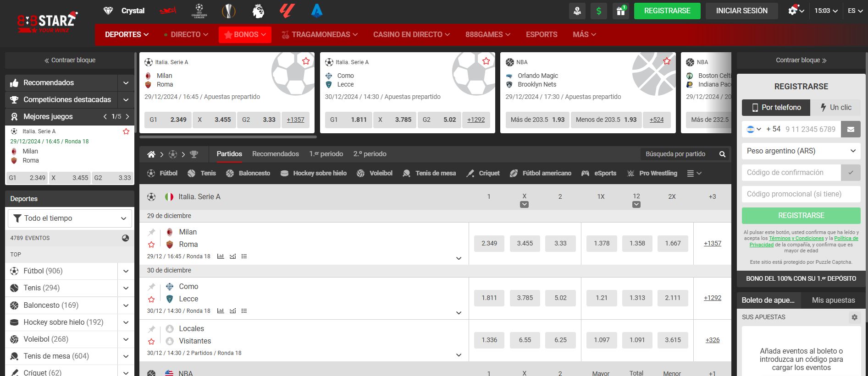The width and height of the screenshot is (868, 376).
Task: Click the Contraer bloque left panel button
Action: [x=70, y=60]
